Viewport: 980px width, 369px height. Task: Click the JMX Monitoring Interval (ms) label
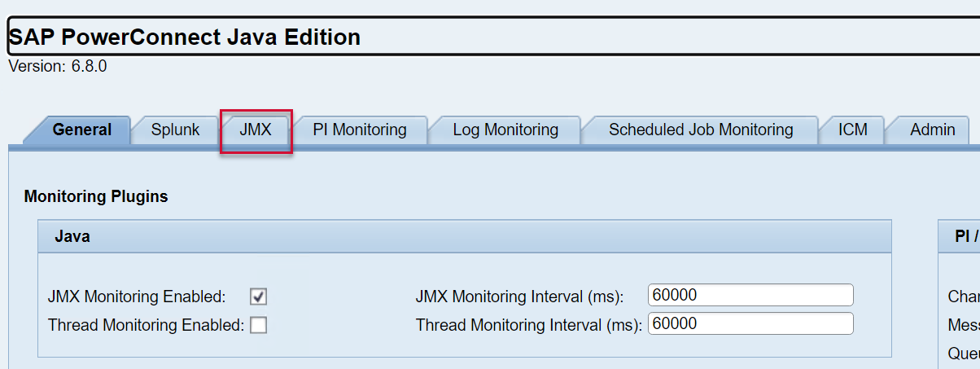(519, 296)
